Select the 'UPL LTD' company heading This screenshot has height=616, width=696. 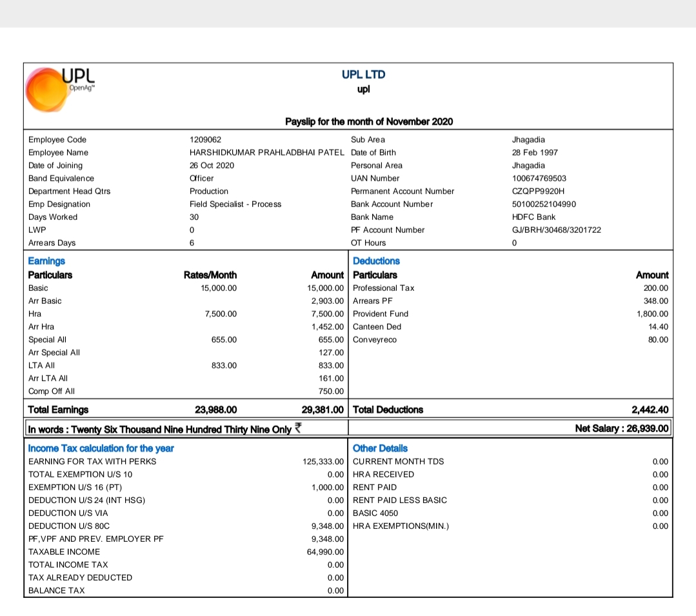point(364,75)
